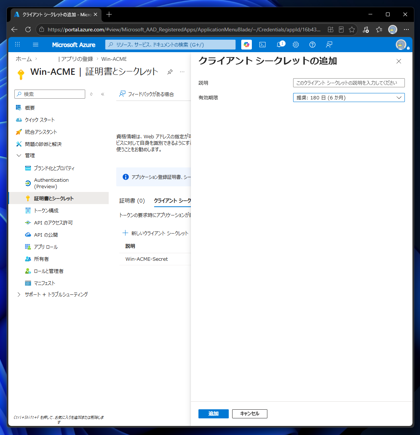Open the Copilot icon in Azure header
The image size is (420, 435).
click(246, 45)
